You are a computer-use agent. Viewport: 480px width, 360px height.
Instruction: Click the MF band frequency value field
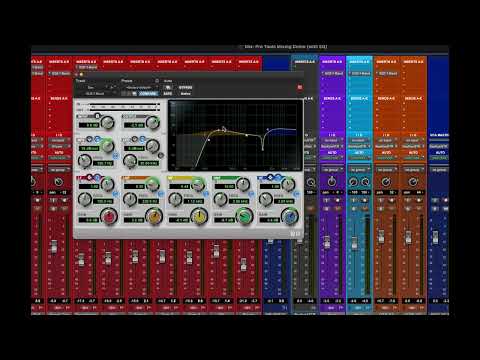[194, 201]
